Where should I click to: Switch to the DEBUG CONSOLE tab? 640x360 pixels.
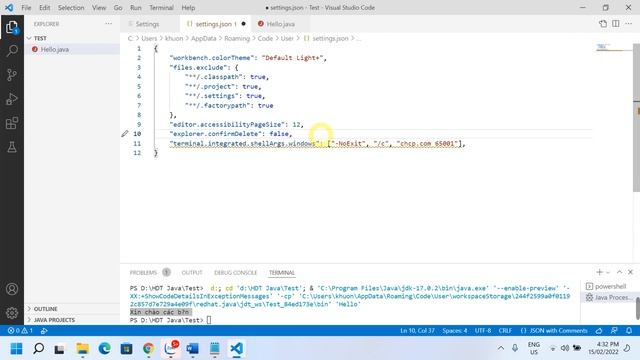236,272
